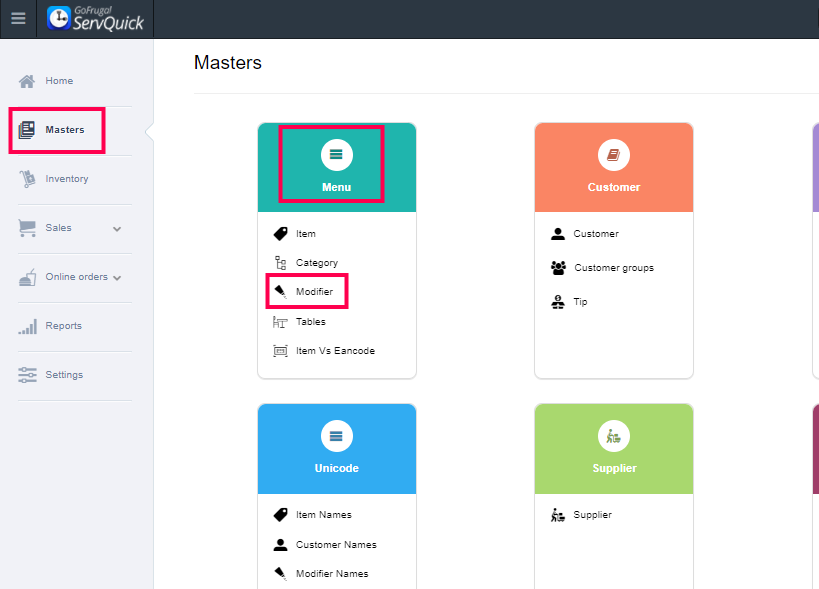Click the Tables icon
Image resolution: width=819 pixels, height=589 pixels.
(x=280, y=322)
